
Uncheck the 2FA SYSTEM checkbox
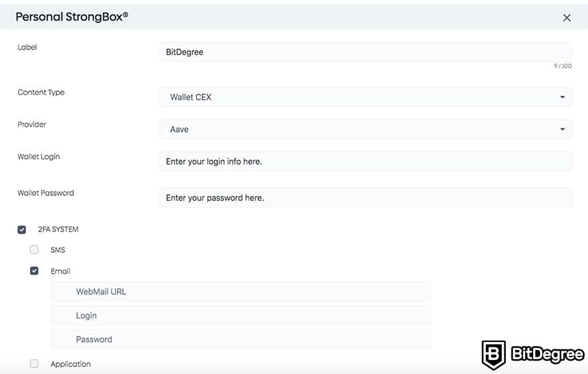tap(22, 229)
